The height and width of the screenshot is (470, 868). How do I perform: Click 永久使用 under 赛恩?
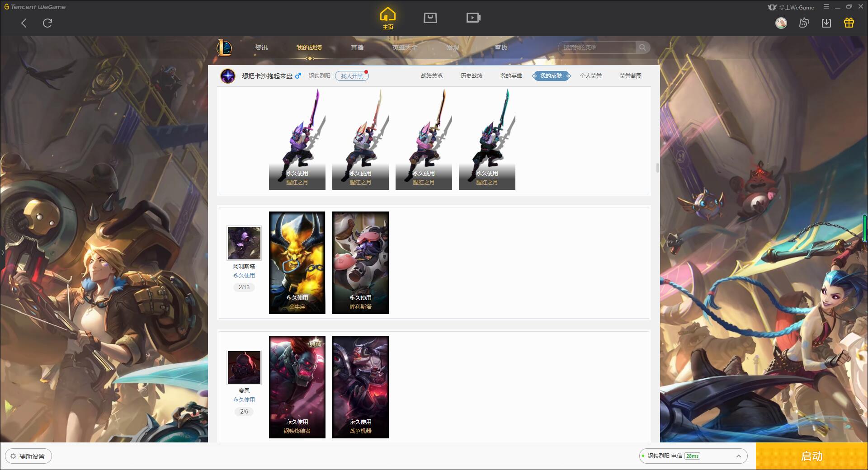click(x=244, y=399)
